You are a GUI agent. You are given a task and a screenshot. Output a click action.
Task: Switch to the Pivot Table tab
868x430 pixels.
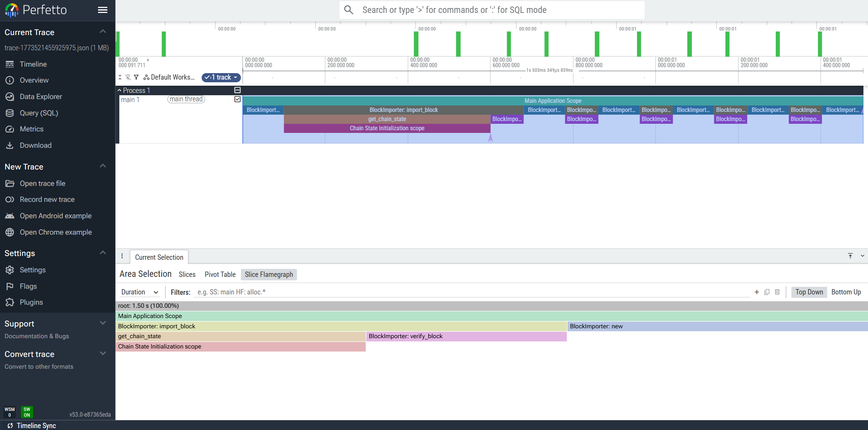point(220,275)
